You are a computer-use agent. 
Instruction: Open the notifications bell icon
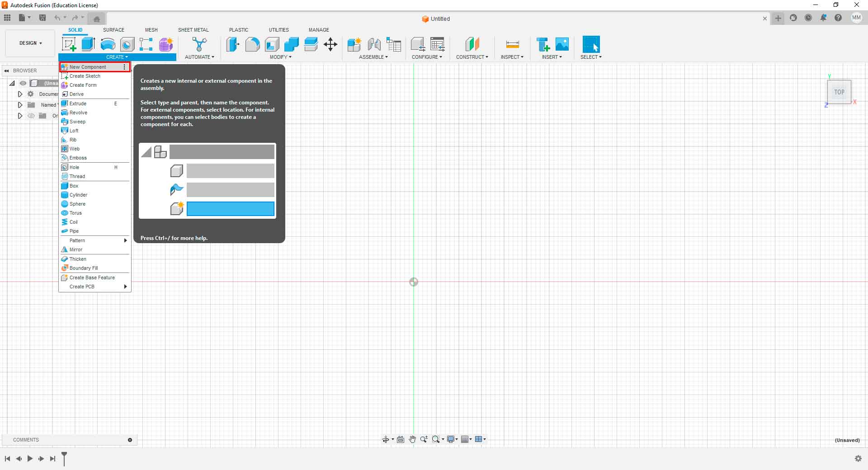[x=823, y=18]
